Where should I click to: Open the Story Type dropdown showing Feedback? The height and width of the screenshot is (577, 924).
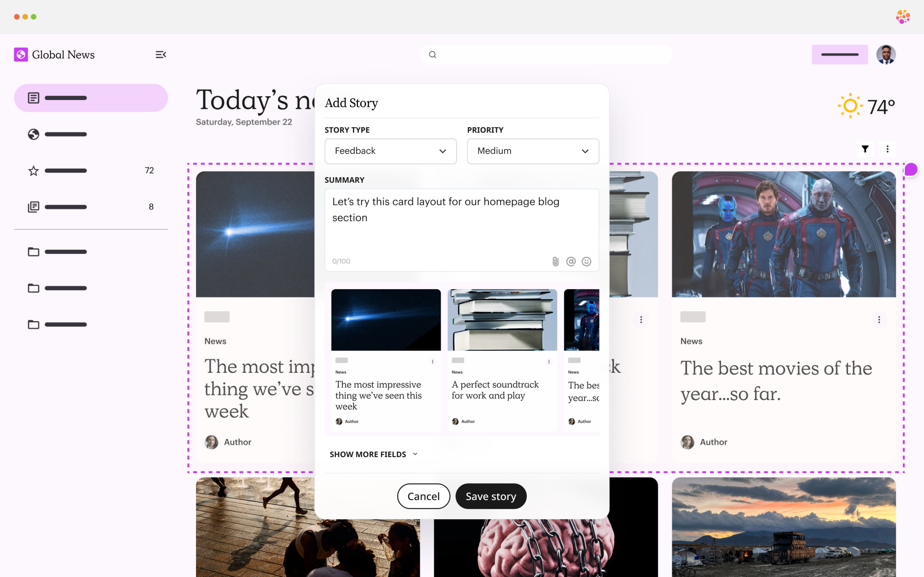(x=390, y=151)
